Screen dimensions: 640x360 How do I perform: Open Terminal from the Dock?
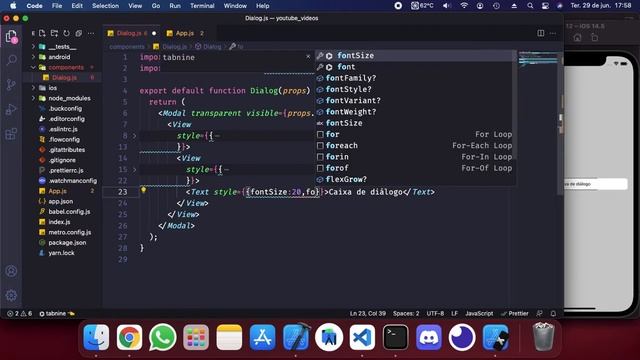[396, 338]
